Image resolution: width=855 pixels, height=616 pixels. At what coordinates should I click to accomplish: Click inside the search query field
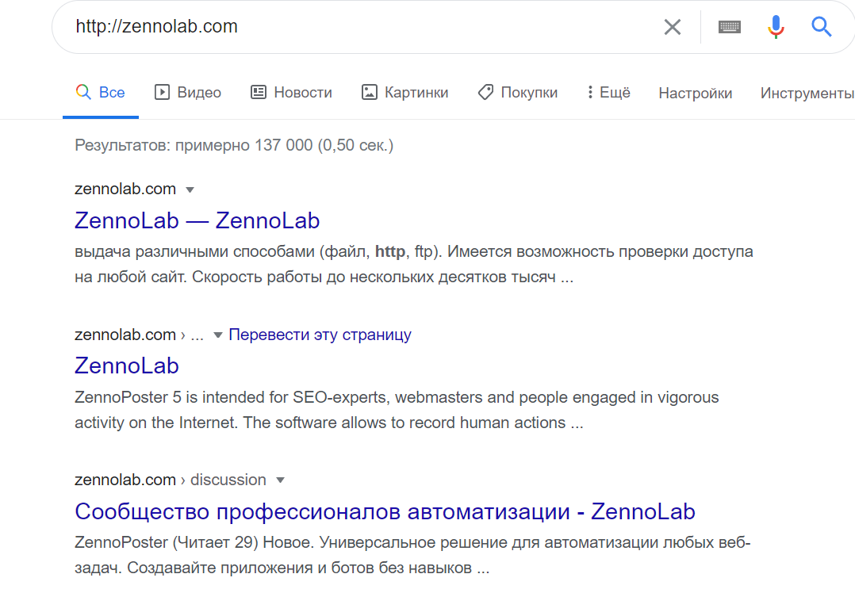click(360, 26)
